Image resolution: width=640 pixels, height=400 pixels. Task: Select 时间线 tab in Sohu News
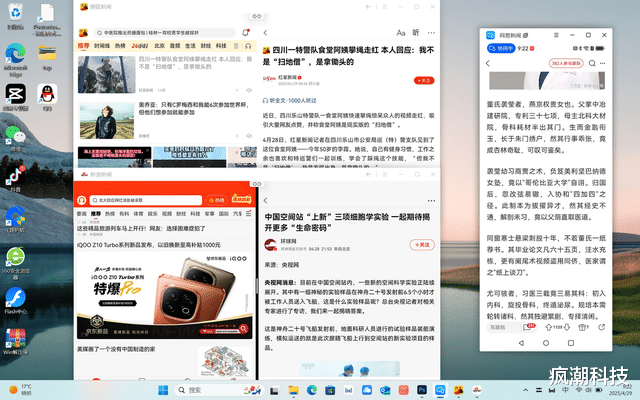click(102, 46)
